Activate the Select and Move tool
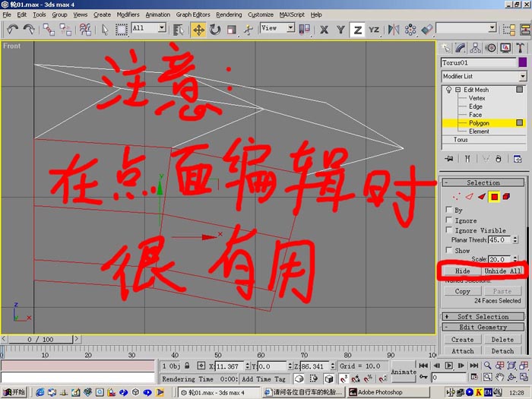The width and height of the screenshot is (532, 399). pos(198,30)
